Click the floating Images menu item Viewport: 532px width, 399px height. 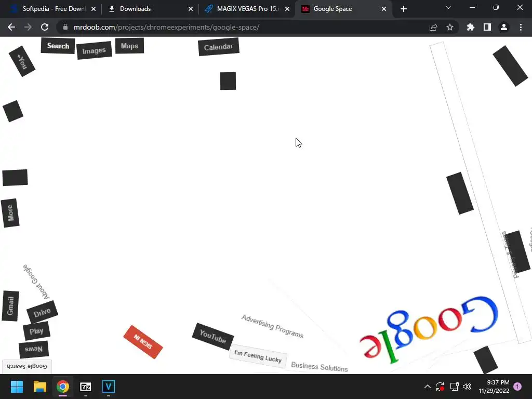point(95,50)
